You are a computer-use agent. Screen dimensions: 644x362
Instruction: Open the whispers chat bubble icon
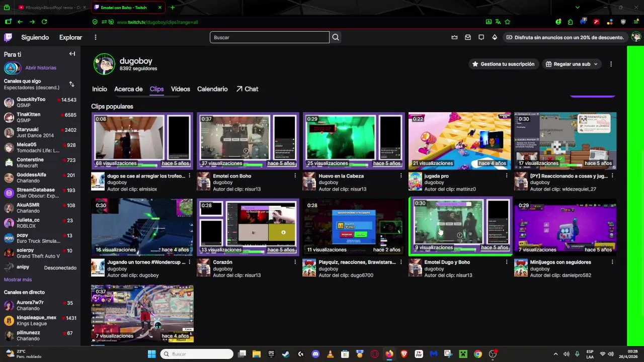point(481,37)
